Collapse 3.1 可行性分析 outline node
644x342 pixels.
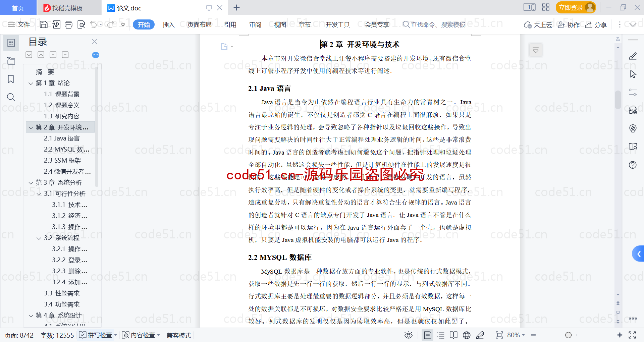click(x=39, y=194)
